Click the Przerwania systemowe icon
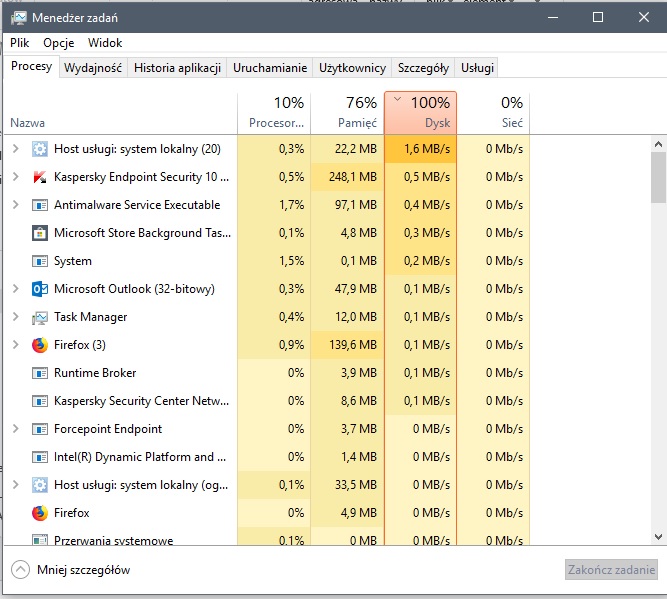This screenshot has width=667, height=599. coord(40,540)
